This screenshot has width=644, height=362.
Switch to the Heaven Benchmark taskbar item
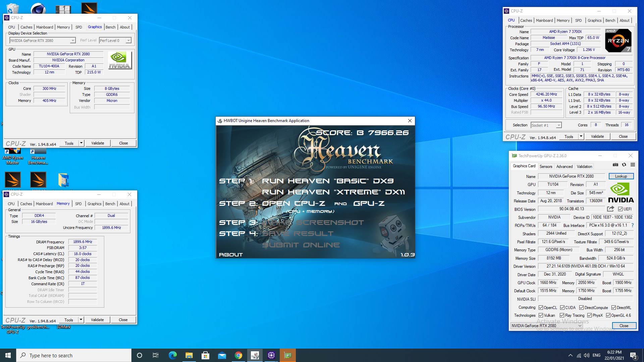tap(255, 355)
